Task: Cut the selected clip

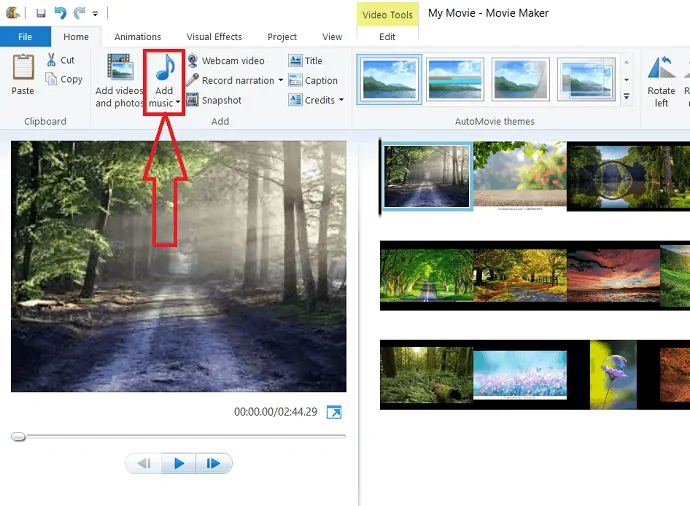Action: point(61,60)
